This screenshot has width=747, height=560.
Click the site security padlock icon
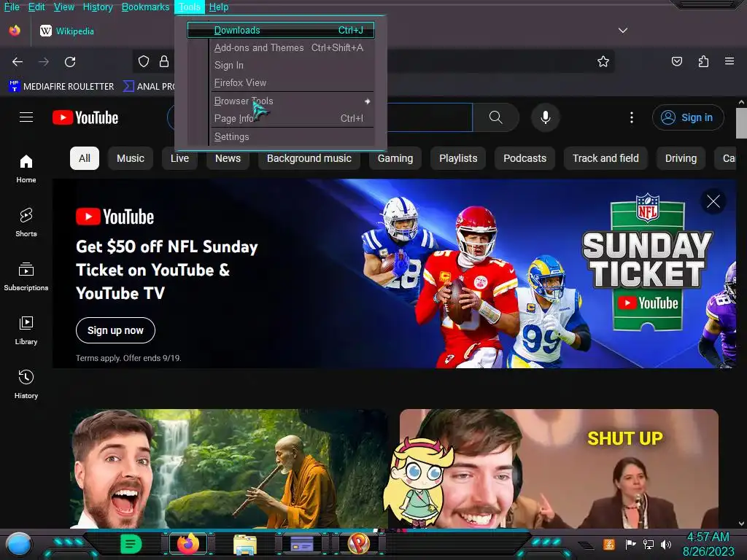pos(164,61)
